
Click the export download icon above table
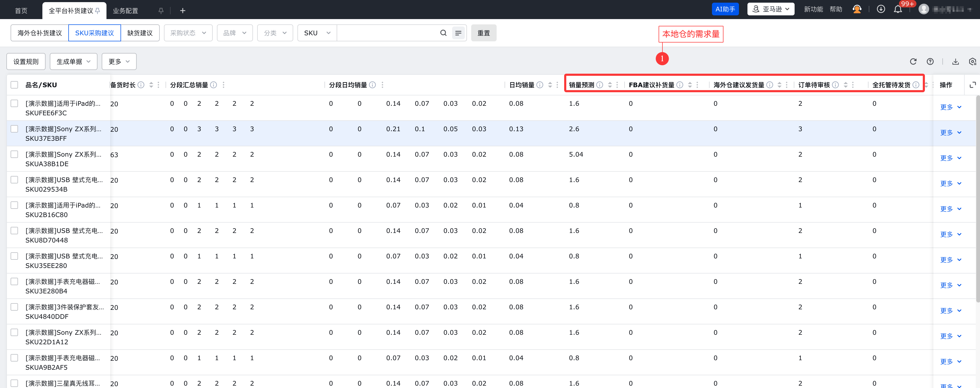click(x=955, y=61)
